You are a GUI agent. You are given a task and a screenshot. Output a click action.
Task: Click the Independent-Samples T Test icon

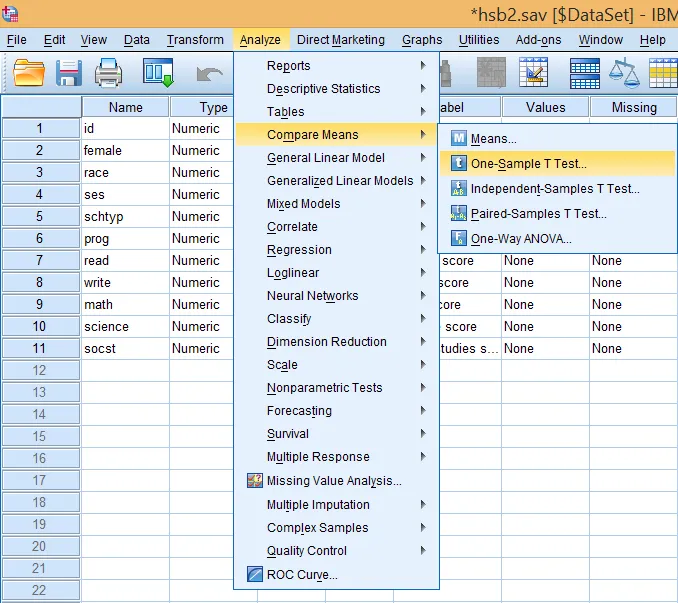pos(458,188)
